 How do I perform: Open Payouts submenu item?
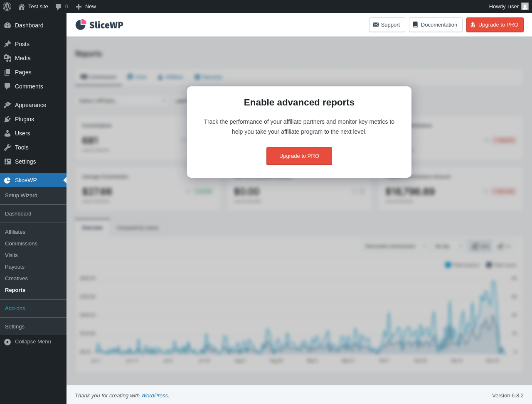point(33,267)
